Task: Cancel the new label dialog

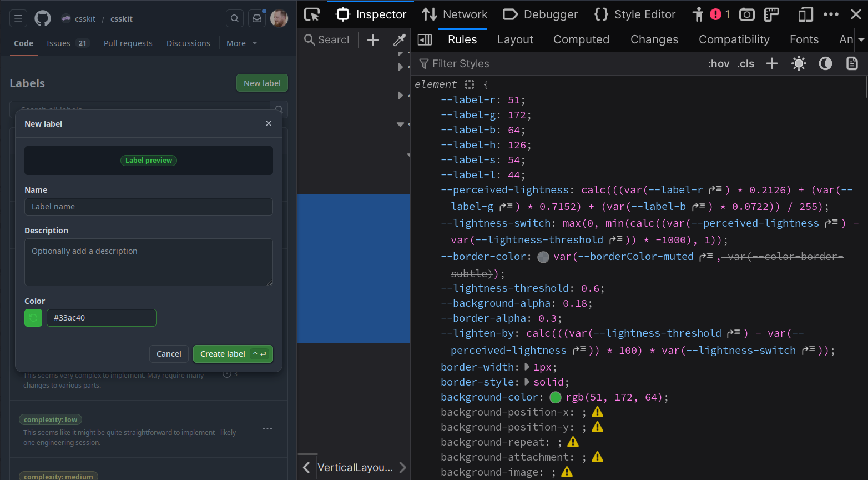Action: pos(169,354)
